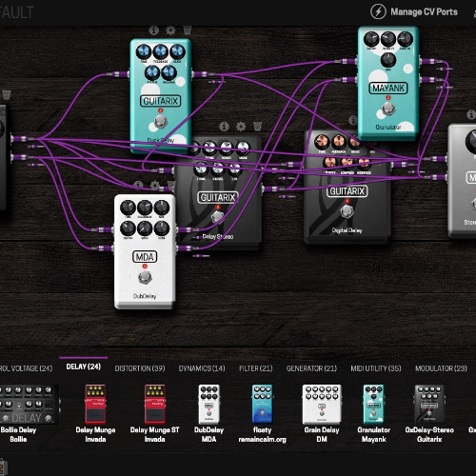Open info for the Duck Delay pedal
This screenshot has width=476, height=476.
154,30
